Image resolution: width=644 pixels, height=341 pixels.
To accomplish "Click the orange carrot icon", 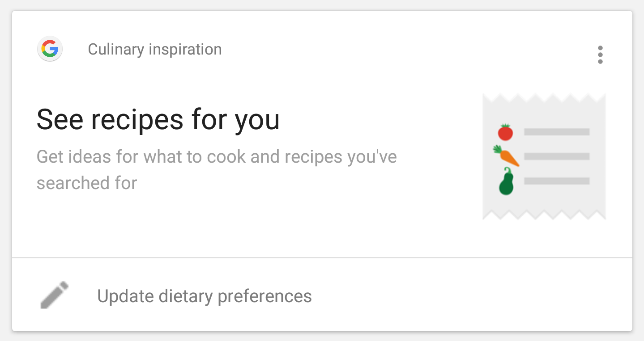I will click(x=507, y=156).
